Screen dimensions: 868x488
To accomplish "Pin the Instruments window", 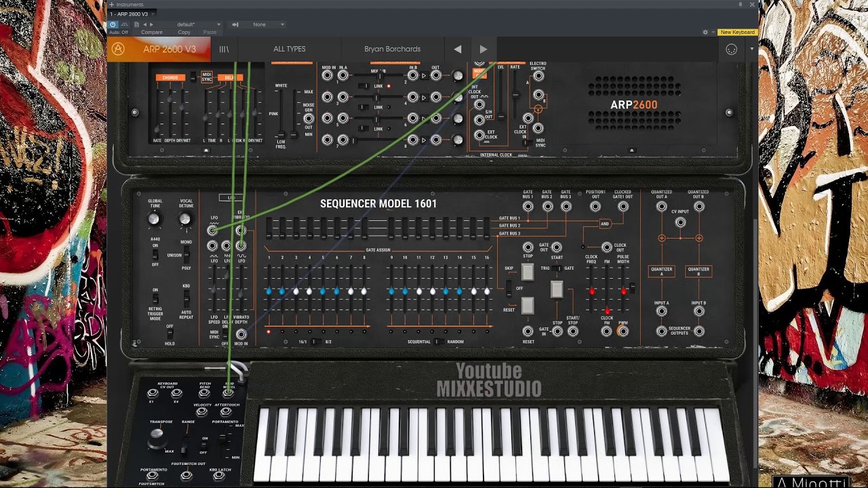I will point(741,4).
